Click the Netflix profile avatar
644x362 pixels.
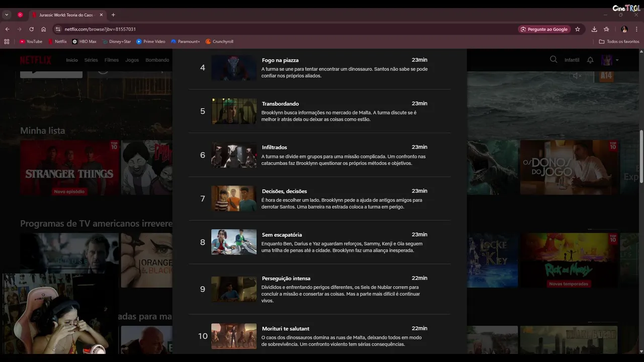[607, 60]
